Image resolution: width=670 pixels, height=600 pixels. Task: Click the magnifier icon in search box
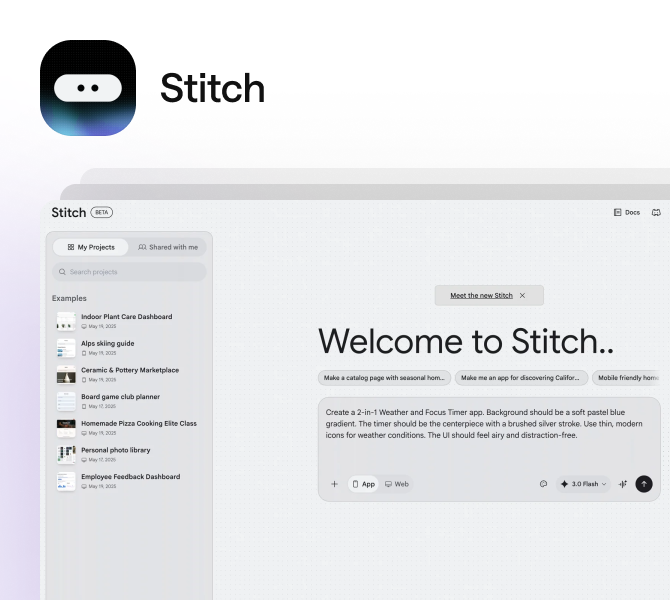pyautogui.click(x=62, y=272)
